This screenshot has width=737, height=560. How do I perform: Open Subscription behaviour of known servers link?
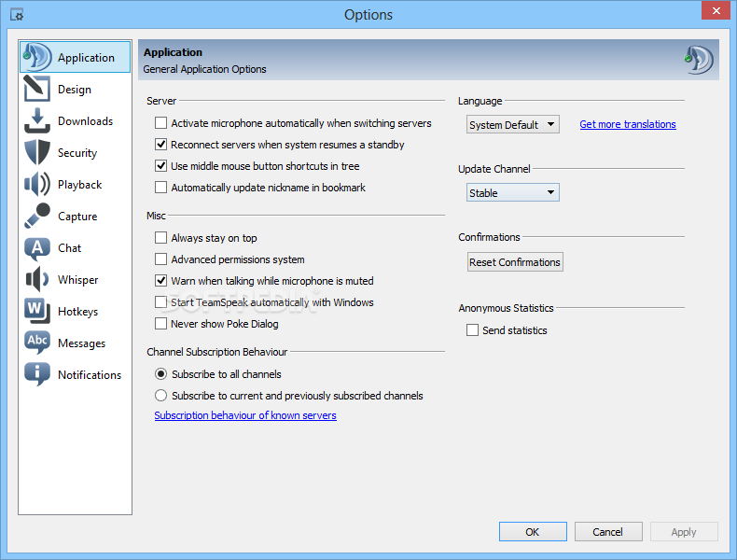click(x=245, y=415)
